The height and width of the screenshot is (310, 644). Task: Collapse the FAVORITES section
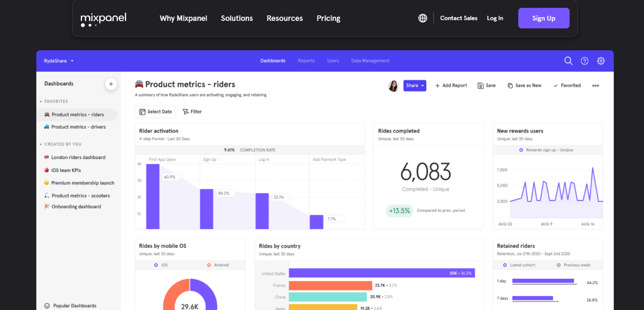41,102
